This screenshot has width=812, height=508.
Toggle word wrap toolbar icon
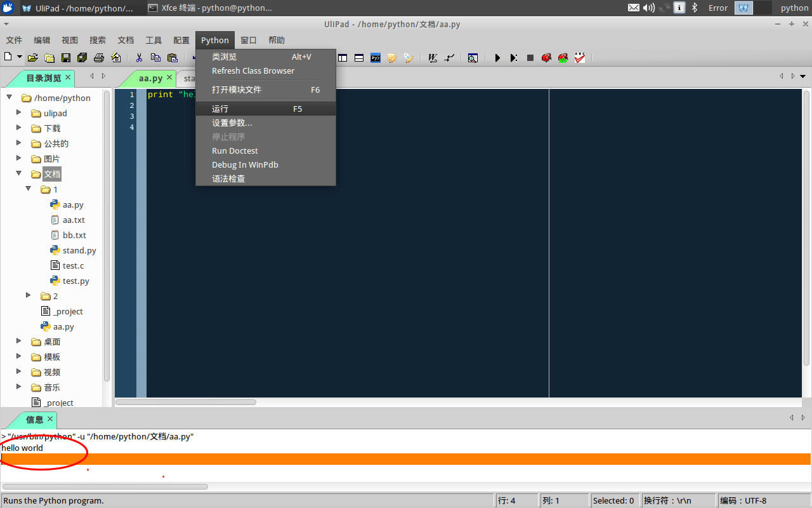coord(433,58)
